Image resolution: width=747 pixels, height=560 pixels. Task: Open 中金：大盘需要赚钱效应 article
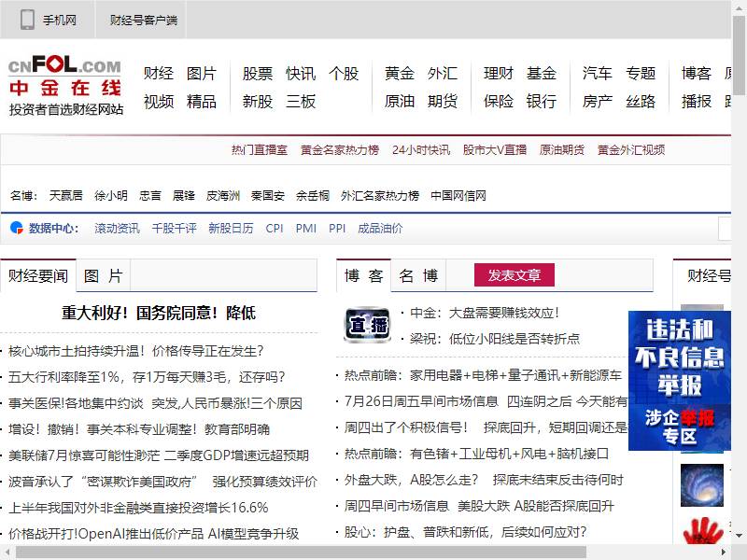pyautogui.click(x=485, y=313)
